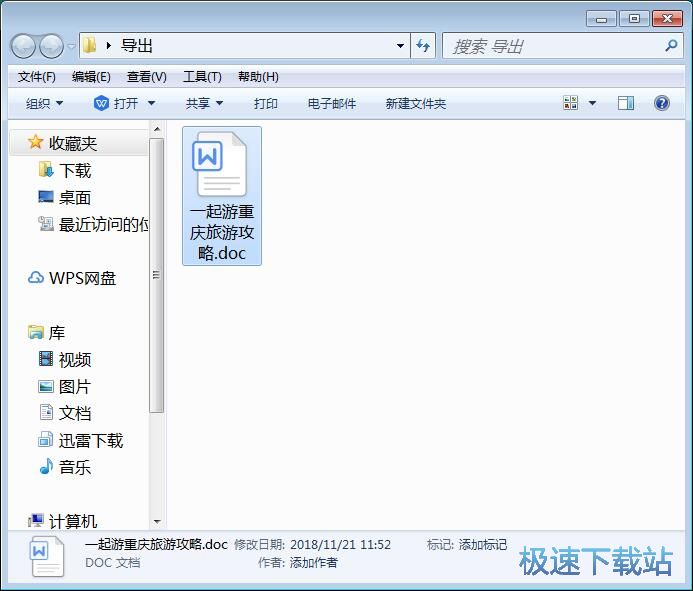Screen dimensions: 693x591
Task: Open the view options dropdown arrow
Action: 593,103
